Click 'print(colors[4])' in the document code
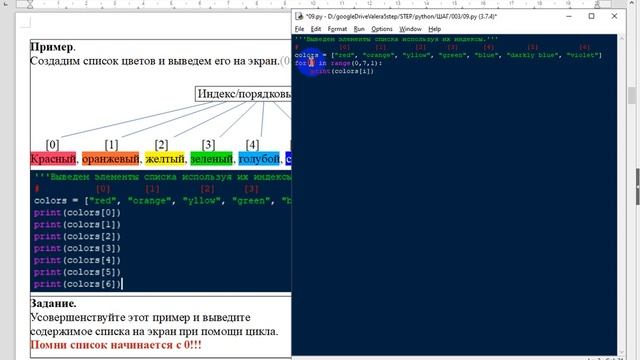This screenshot has width=640, height=360. (x=78, y=260)
